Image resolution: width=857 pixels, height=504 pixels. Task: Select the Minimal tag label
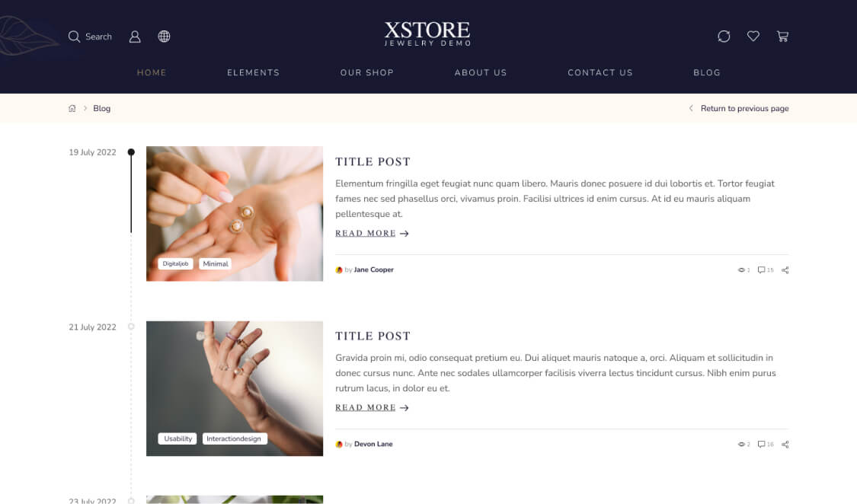pos(216,263)
